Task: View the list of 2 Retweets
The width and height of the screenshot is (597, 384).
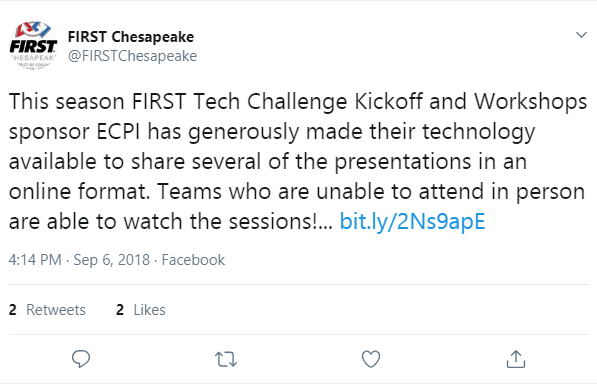Action: 47,310
